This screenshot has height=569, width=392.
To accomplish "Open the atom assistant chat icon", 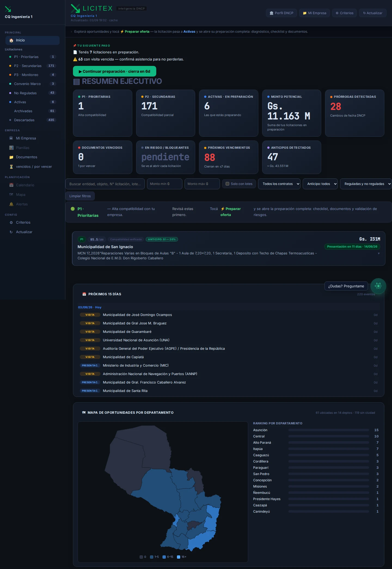I will (x=378, y=286).
